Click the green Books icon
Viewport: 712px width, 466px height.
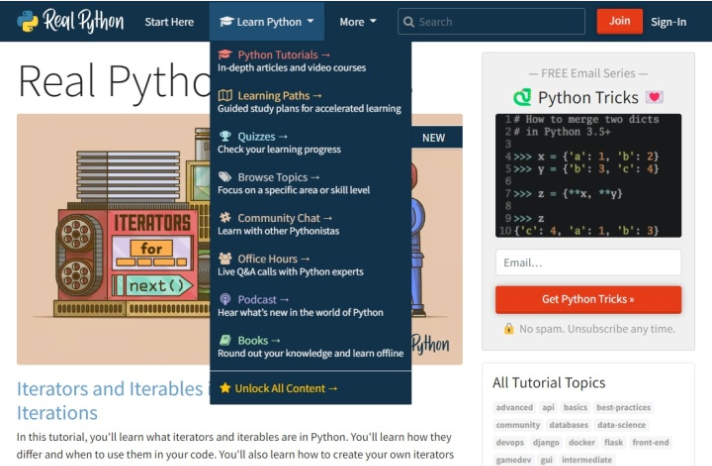click(225, 340)
